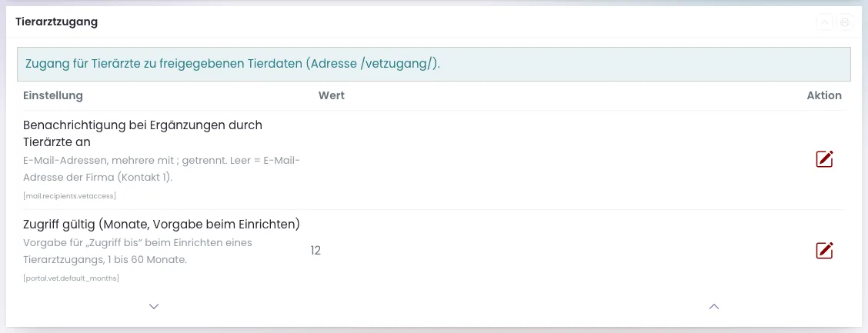
Task: Edit the access validity months setting
Action: coord(824,251)
